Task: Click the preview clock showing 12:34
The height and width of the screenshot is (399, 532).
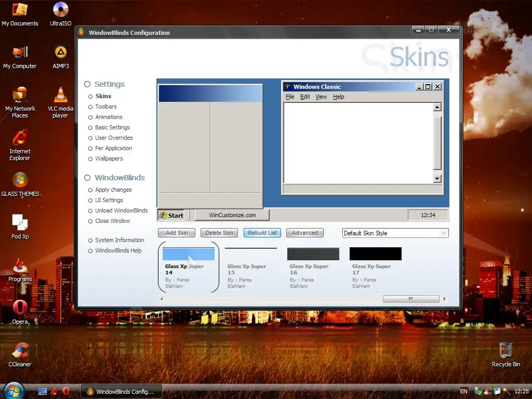Action: (428, 215)
